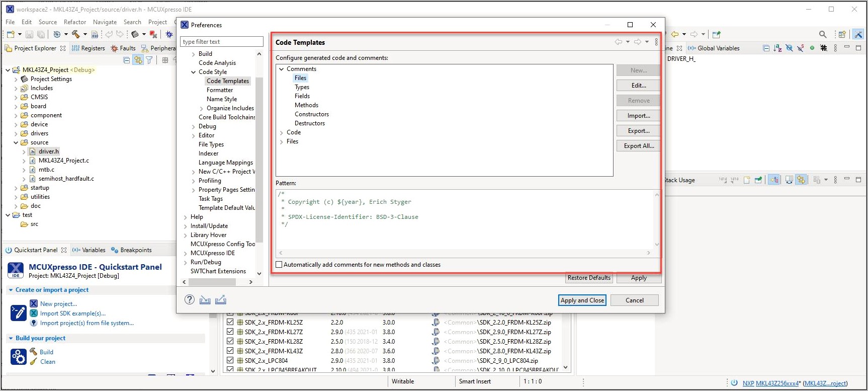The height and width of the screenshot is (391, 868).
Task: Collapse All in the Project Explorer toolbar
Action: 127,60
